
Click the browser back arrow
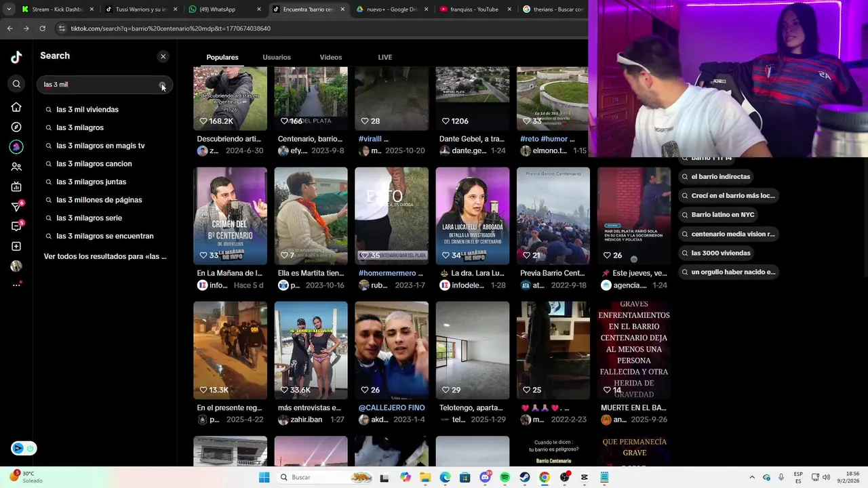tap(10, 28)
